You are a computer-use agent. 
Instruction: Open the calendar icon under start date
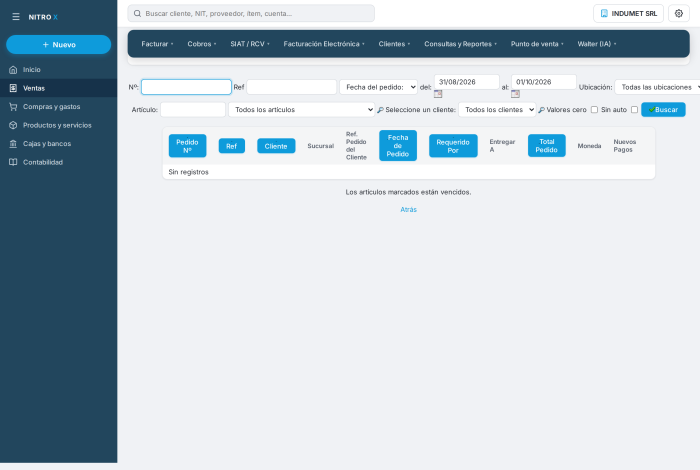[x=438, y=94]
